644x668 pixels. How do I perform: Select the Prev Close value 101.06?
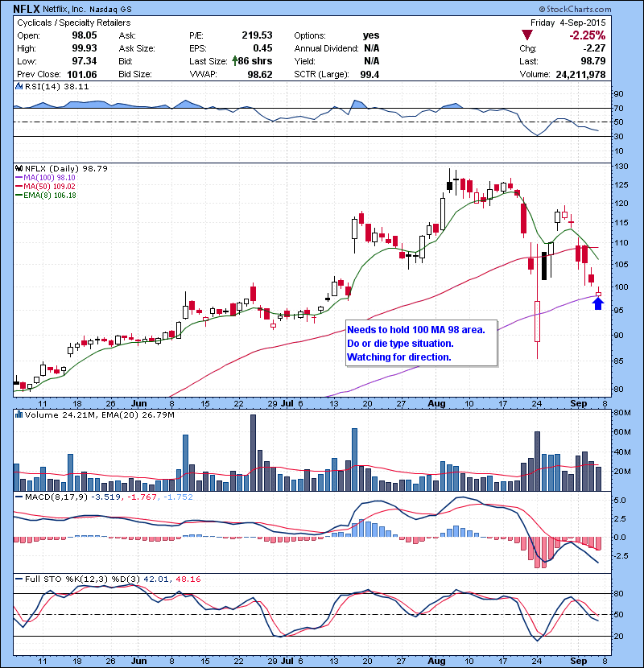click(82, 75)
